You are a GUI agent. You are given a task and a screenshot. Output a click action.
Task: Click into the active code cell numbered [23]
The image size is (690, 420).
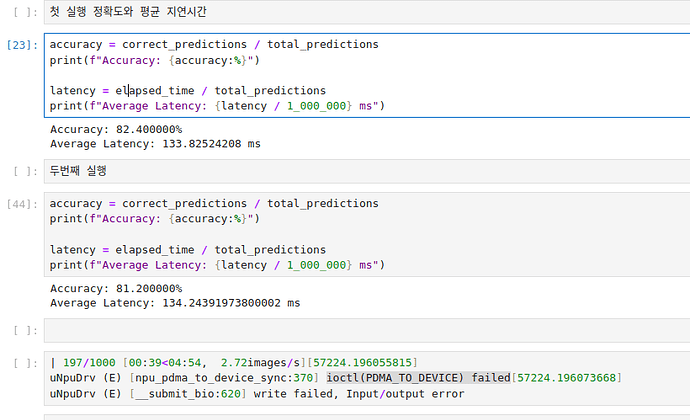click(367, 75)
